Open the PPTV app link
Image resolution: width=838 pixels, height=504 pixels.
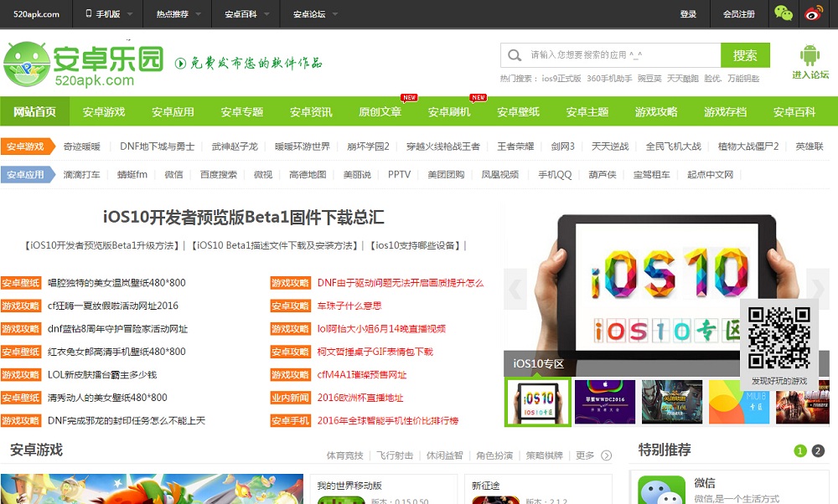399,175
